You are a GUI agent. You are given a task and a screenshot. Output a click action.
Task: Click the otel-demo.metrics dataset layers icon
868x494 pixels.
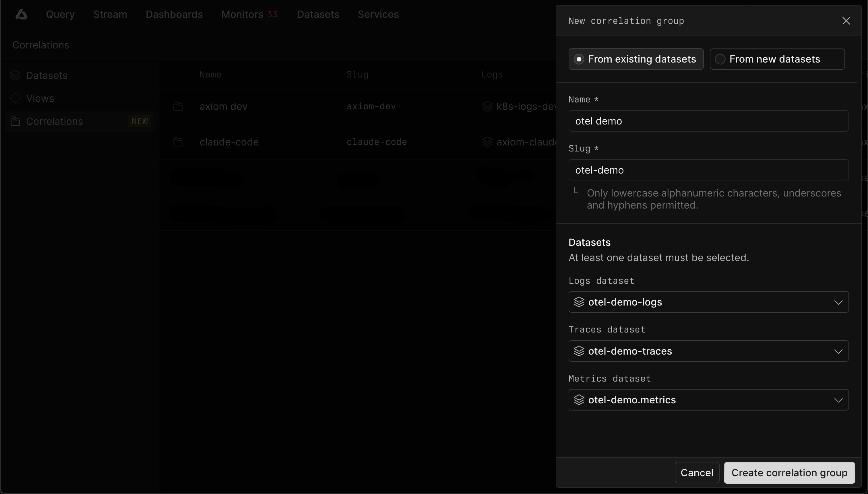pyautogui.click(x=579, y=400)
